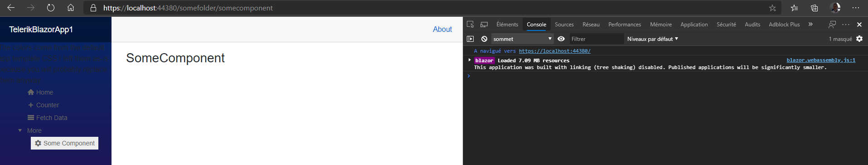
Task: Click the Home house icon
Action: [x=31, y=92]
